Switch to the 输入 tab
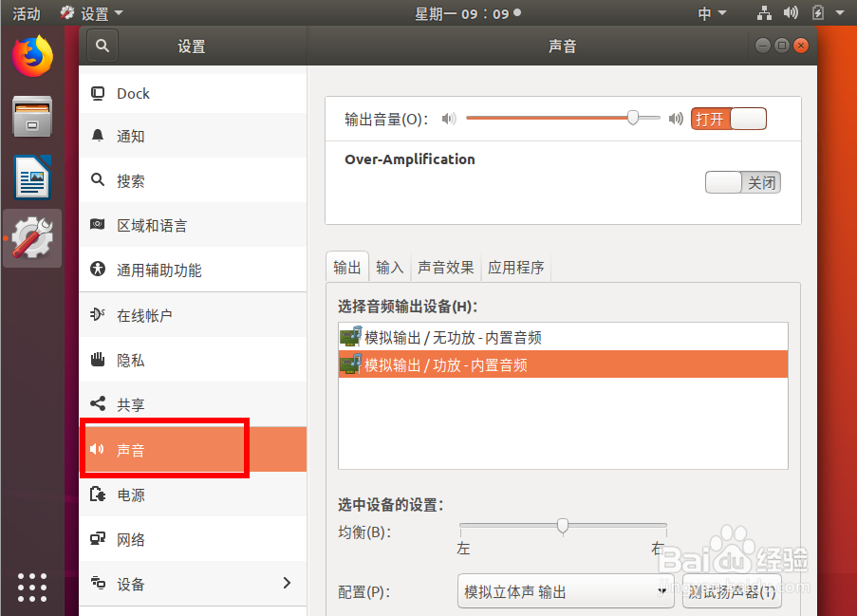 tap(390, 268)
